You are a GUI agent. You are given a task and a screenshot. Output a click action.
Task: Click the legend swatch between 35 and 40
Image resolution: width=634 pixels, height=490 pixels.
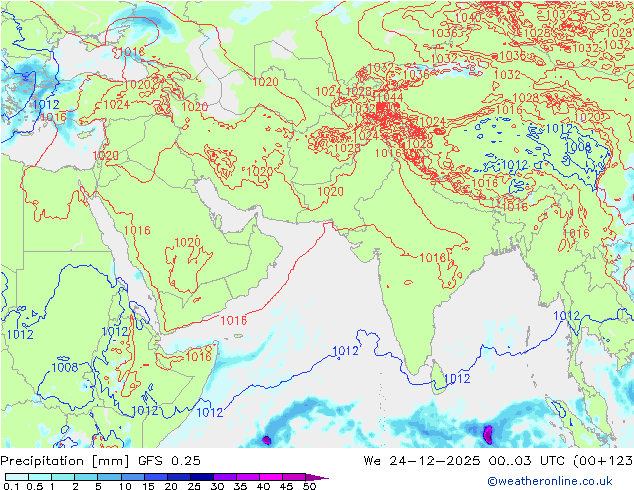[x=248, y=477]
